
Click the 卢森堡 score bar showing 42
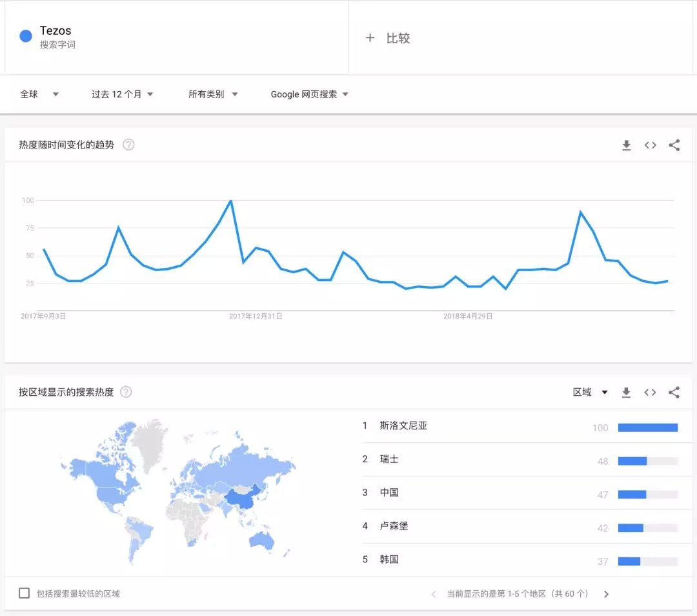point(648,528)
